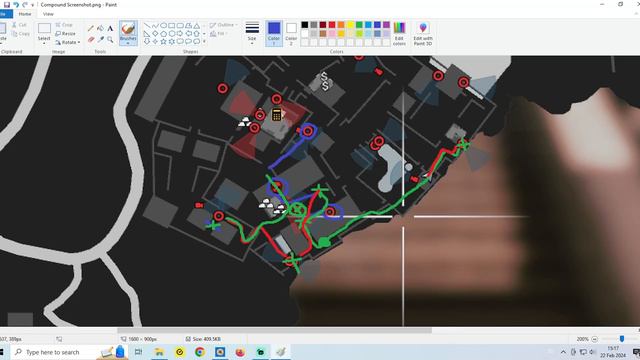Select the Right arrow shape
The image size is (640, 360).
180,33
